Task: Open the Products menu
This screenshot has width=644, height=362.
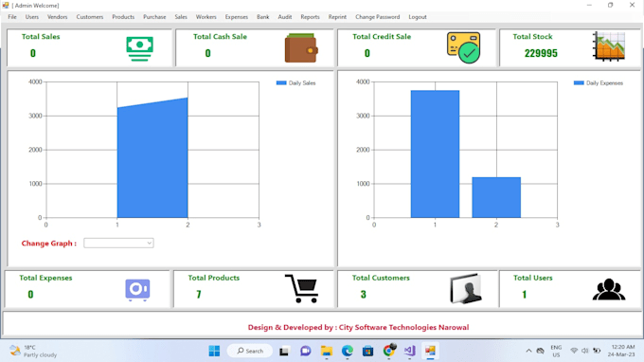Action: coord(123,17)
